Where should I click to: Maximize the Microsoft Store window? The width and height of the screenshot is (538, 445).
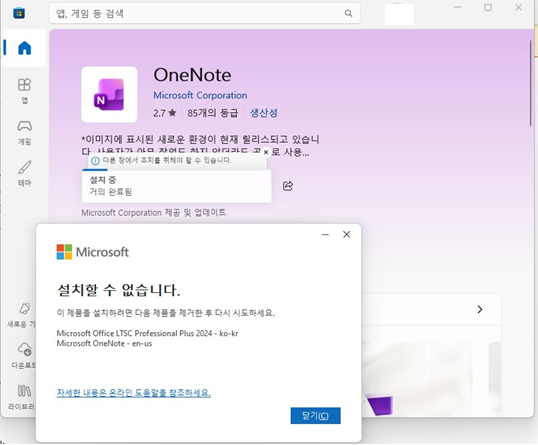tap(488, 7)
